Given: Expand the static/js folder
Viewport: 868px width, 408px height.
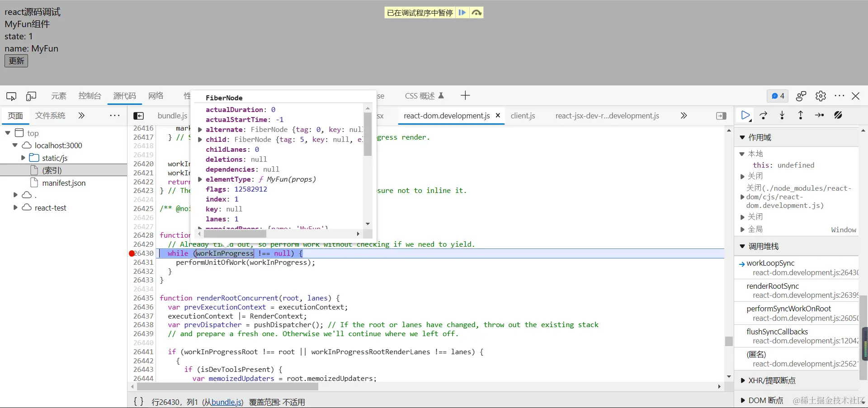Looking at the screenshot, I should pos(23,158).
